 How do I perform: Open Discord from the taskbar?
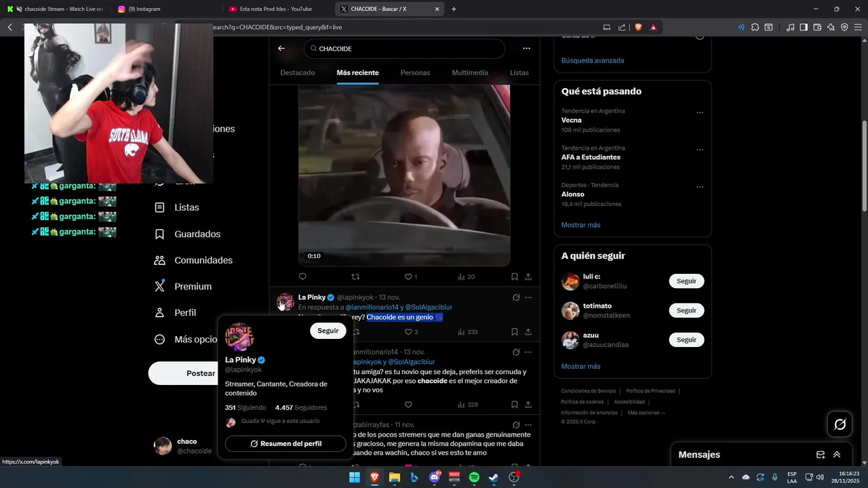click(x=435, y=477)
